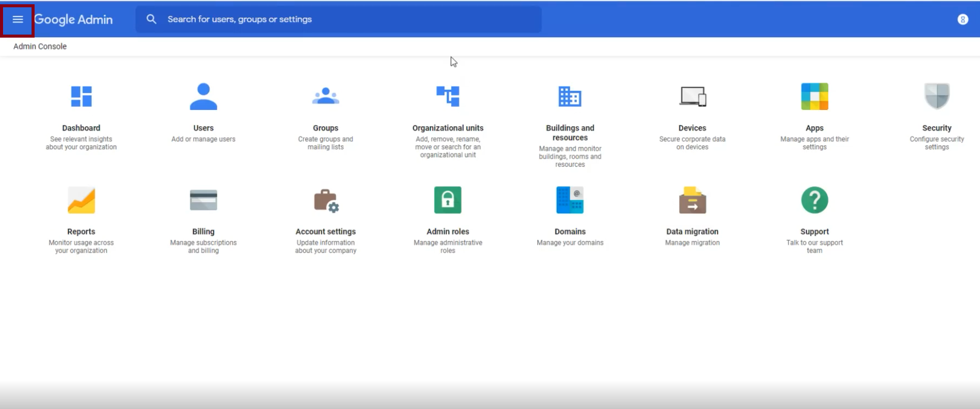Click 'Manage administrative roles' text
This screenshot has height=409, width=980.
tap(448, 246)
